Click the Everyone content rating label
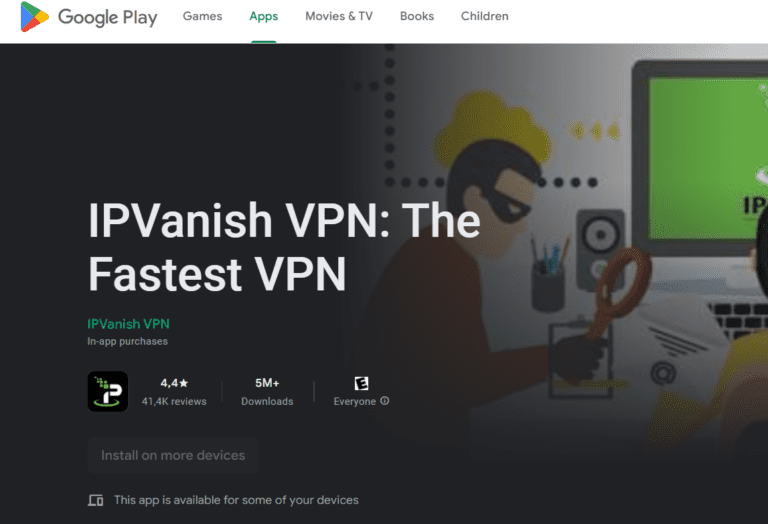This screenshot has width=768, height=524. [355, 401]
